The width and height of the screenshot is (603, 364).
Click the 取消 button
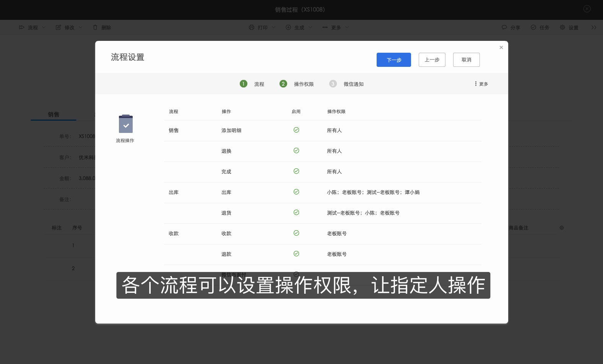(466, 60)
